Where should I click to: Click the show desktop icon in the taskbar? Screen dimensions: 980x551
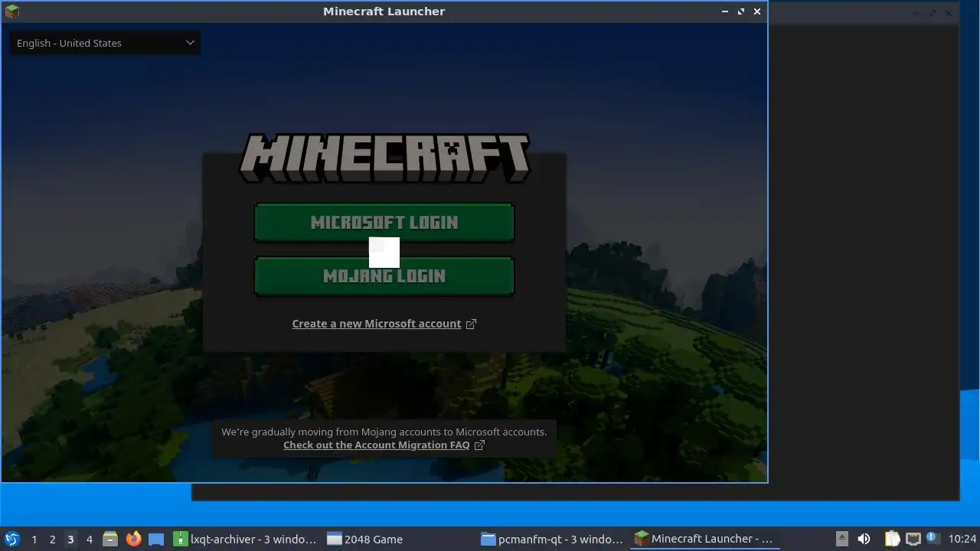click(x=156, y=539)
